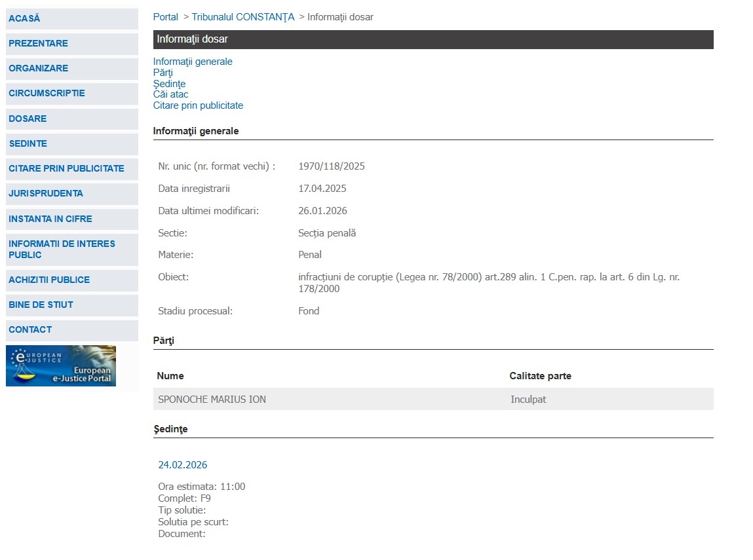Select the SPONOCHE MARIUS ION party row

tap(433, 400)
